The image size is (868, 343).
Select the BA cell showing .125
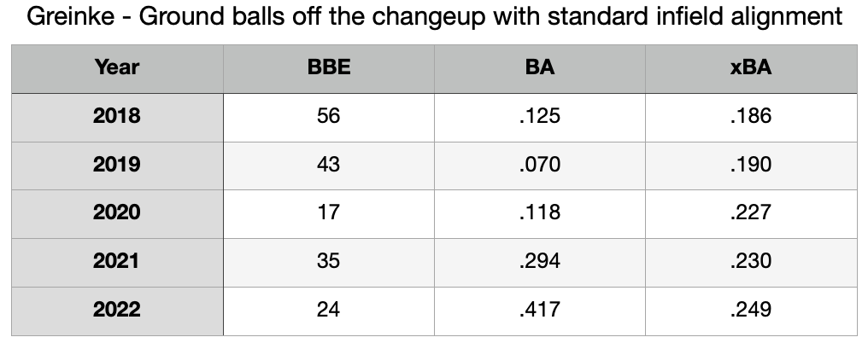pos(539,116)
